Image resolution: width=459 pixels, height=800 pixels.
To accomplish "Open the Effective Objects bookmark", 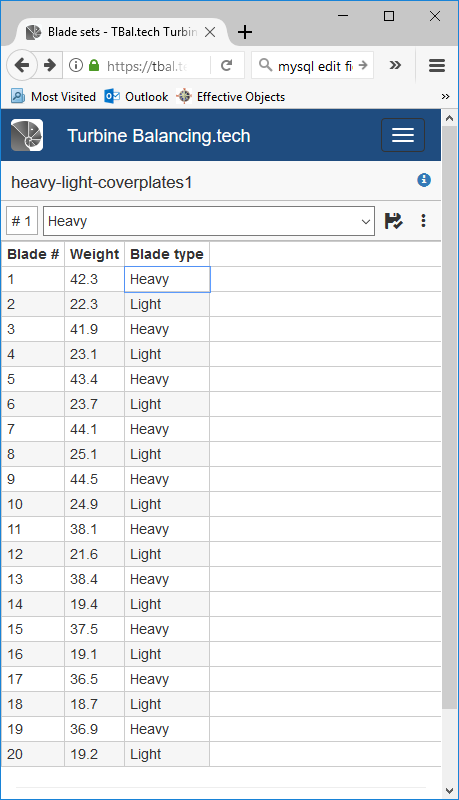I will coord(231,96).
